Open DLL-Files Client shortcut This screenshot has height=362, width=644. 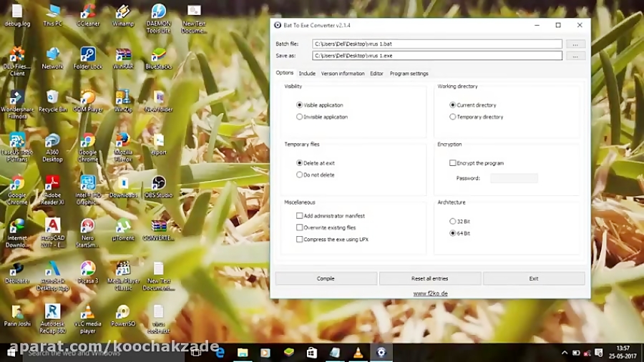pyautogui.click(x=17, y=62)
